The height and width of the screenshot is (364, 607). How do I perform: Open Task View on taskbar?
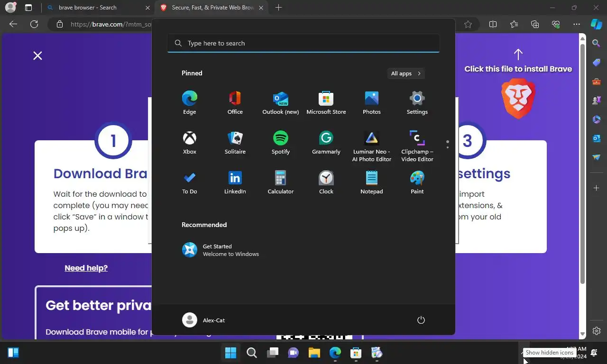coord(273,353)
